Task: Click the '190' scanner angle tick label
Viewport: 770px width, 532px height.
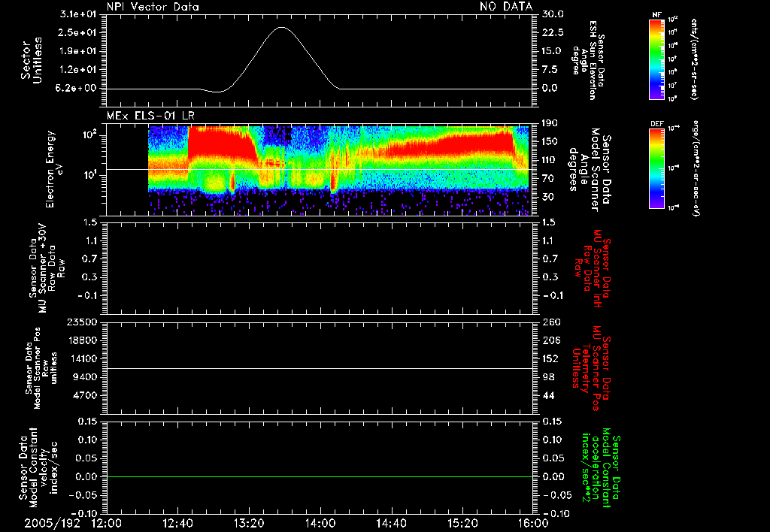Action: tap(550, 123)
